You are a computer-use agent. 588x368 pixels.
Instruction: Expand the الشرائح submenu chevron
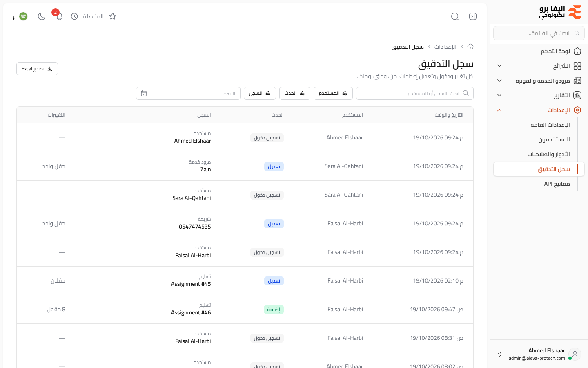pos(499,66)
